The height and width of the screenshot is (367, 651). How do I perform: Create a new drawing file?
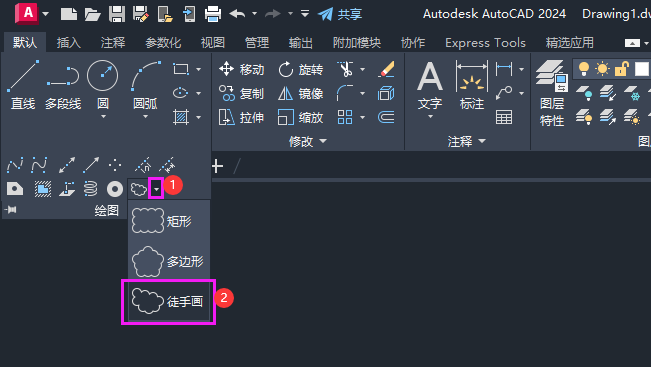[69, 14]
